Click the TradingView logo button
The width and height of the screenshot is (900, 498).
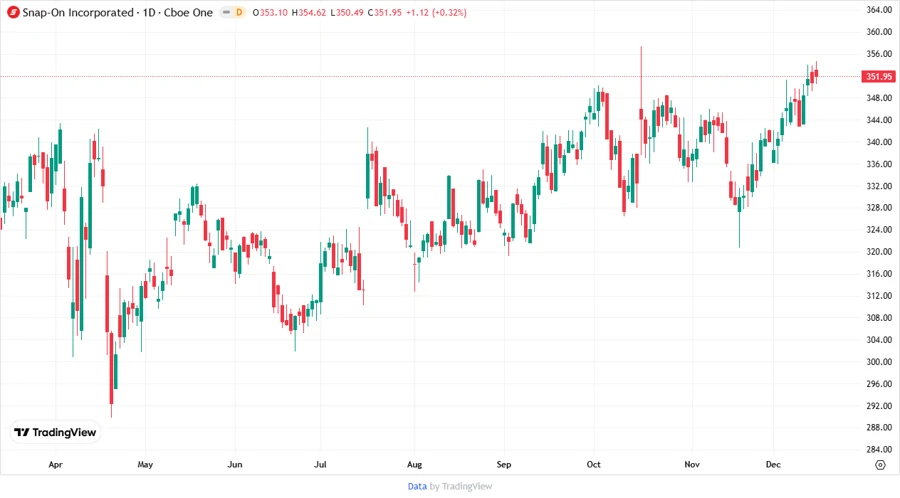click(55, 433)
